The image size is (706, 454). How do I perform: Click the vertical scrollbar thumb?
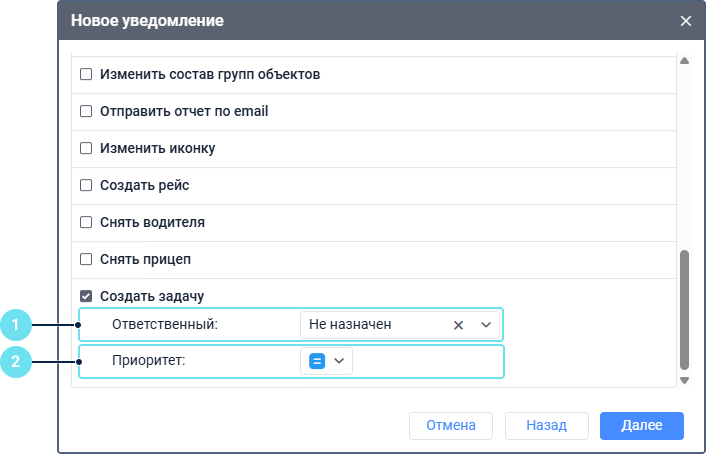[x=685, y=310]
